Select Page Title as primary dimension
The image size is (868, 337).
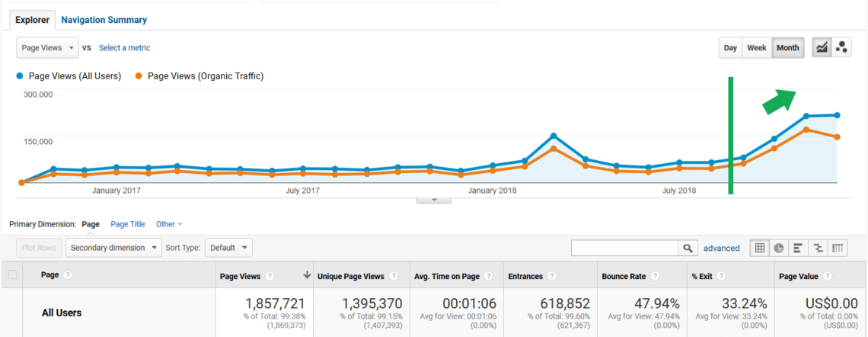[128, 224]
